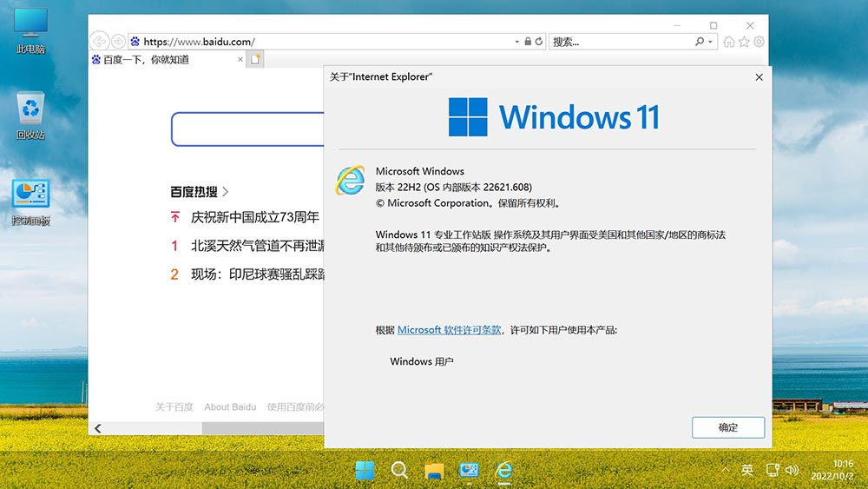The height and width of the screenshot is (489, 868).
Task: Open the Windows Start button
Action: point(365,470)
